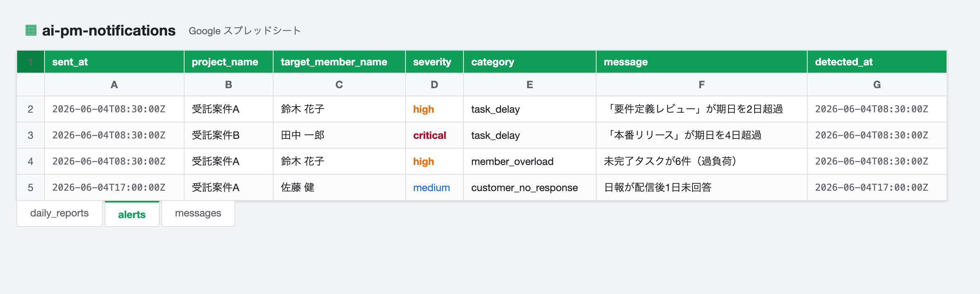The height and width of the screenshot is (294, 980).
Task: Select column letter B
Action: (x=229, y=85)
